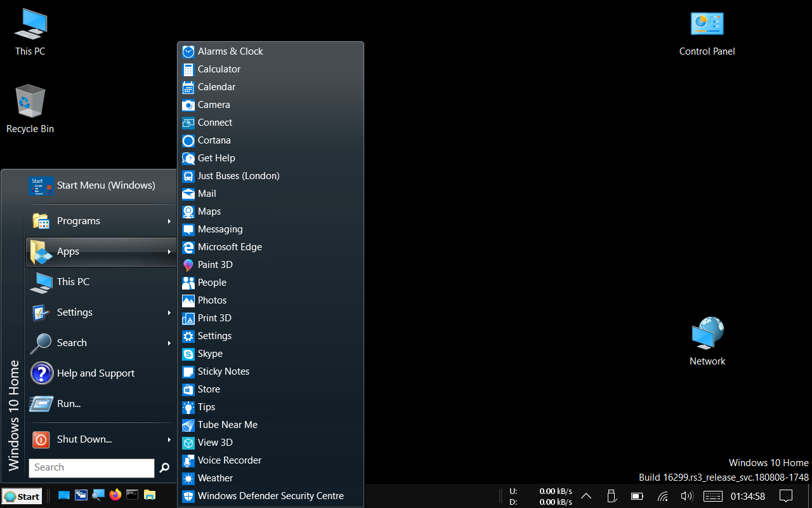Launch Calculator from the Apps list
The height and width of the screenshot is (508, 812).
[270, 69]
